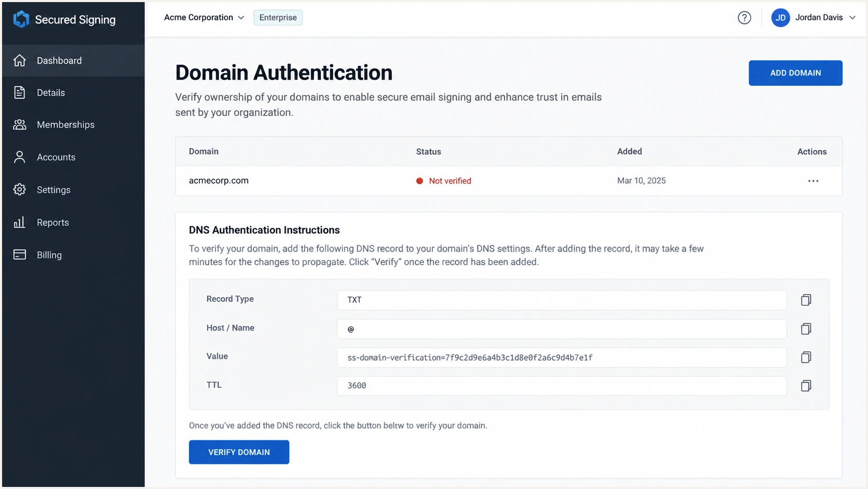This screenshot has height=489, width=868.
Task: Click the Reports bar chart icon
Action: point(20,222)
